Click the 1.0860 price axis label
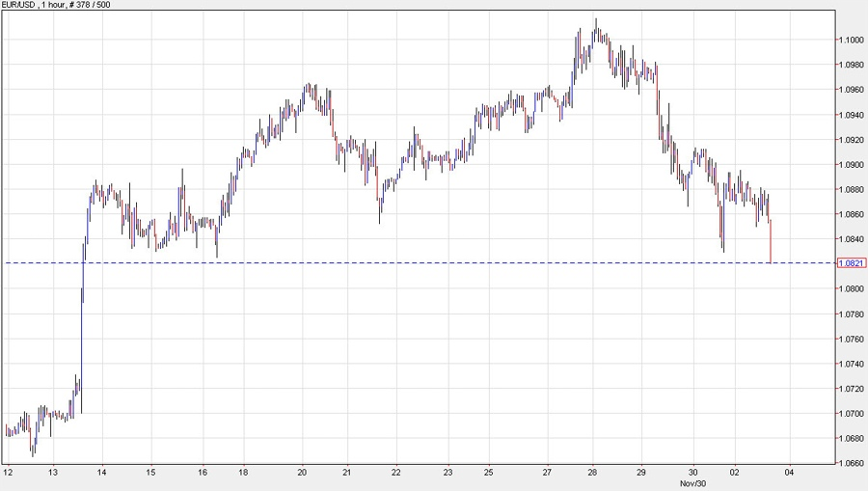 pos(852,214)
